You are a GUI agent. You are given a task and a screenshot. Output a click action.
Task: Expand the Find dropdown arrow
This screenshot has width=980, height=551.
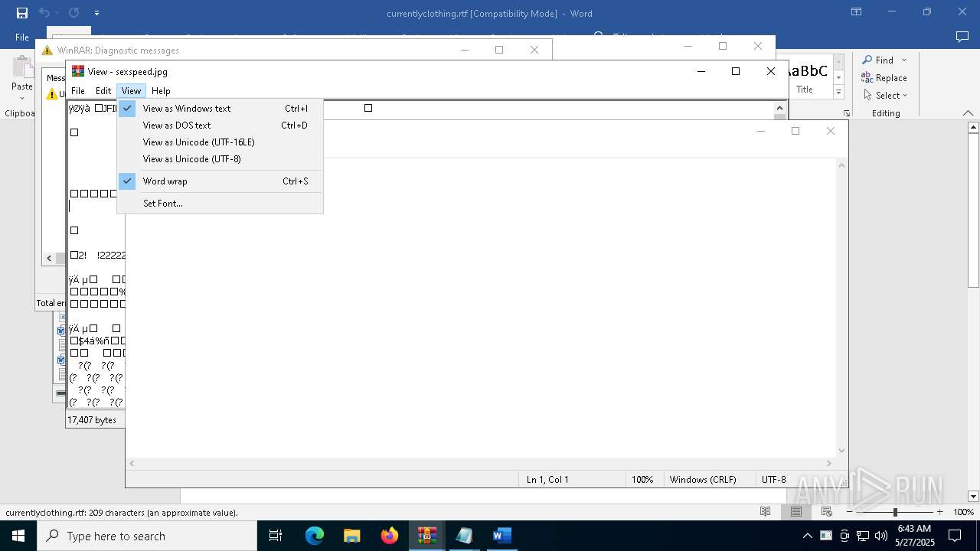tap(904, 60)
